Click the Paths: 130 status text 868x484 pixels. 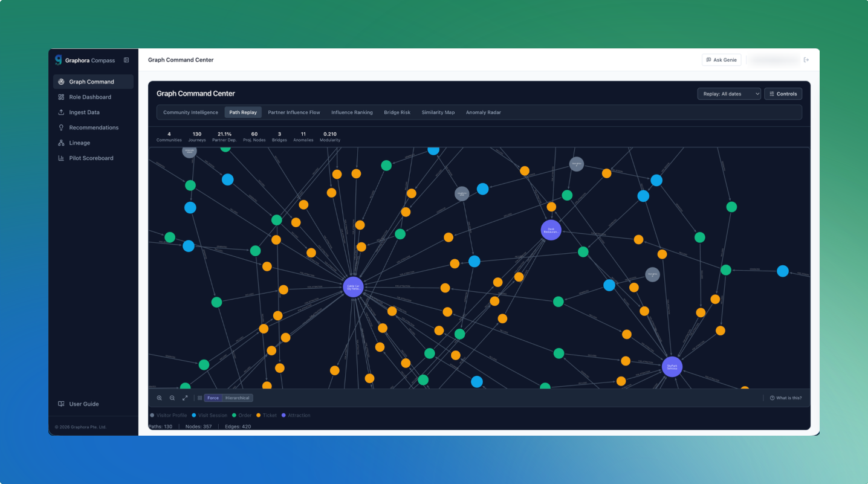coord(160,427)
